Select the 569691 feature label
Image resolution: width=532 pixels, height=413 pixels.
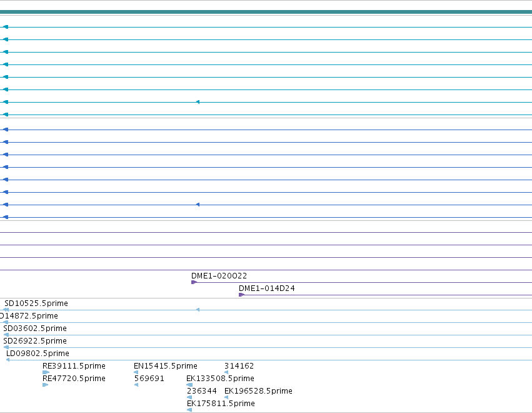coord(149,379)
